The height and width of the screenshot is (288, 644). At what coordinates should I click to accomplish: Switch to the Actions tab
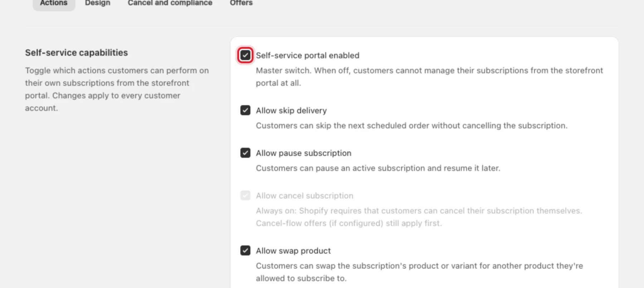pos(54,3)
